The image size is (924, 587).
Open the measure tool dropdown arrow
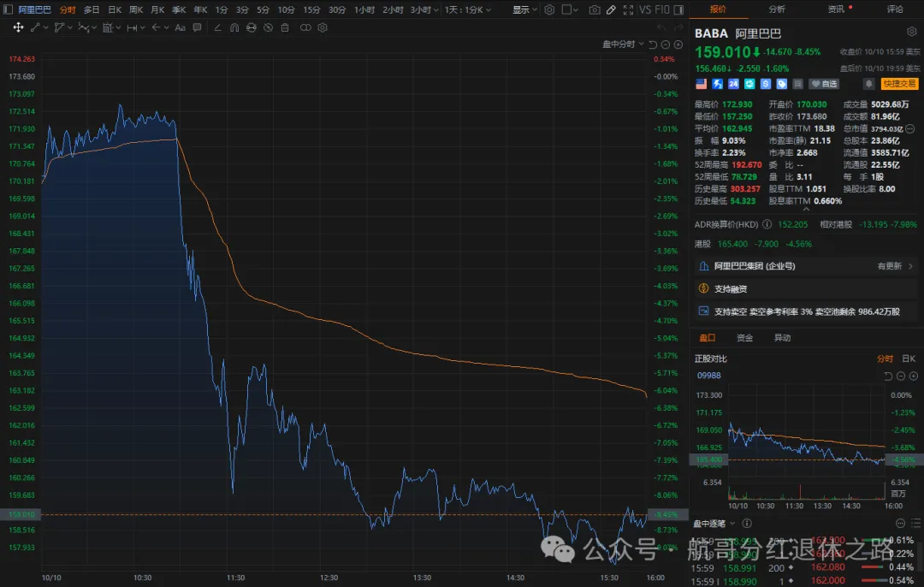click(x=143, y=27)
